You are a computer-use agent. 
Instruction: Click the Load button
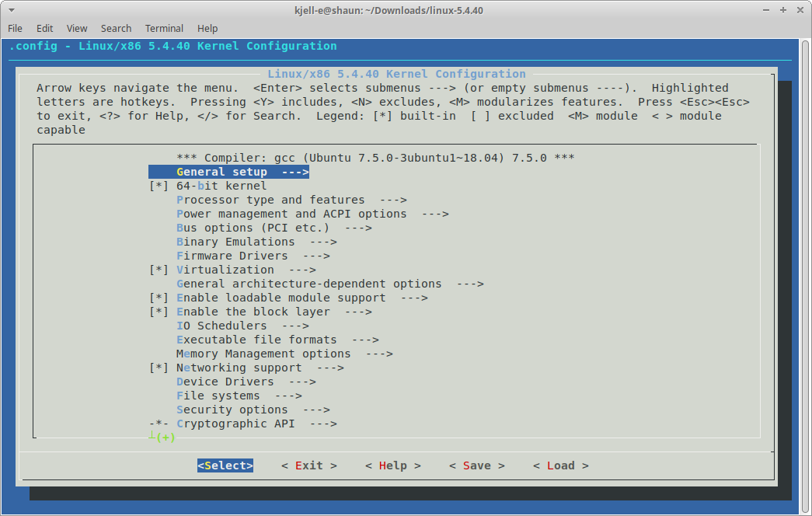coord(560,465)
